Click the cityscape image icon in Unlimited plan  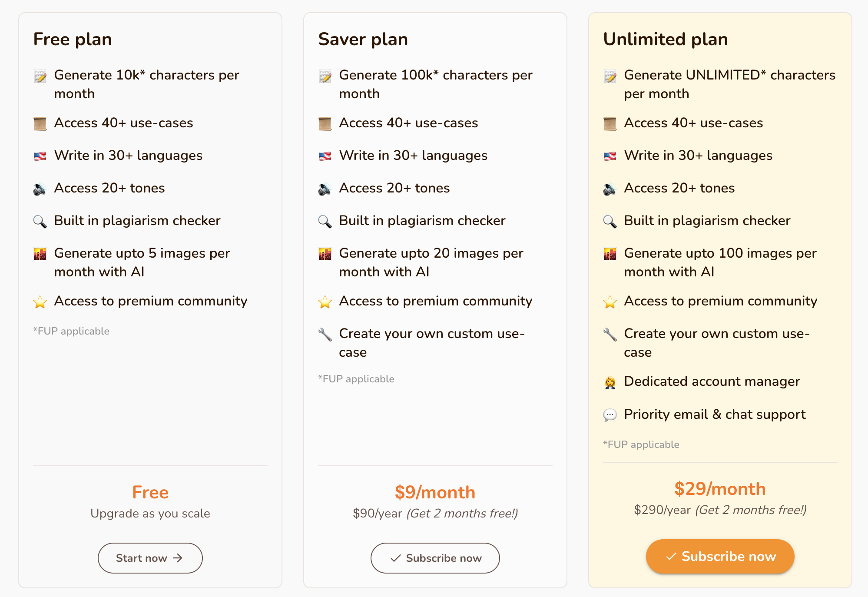coord(610,254)
